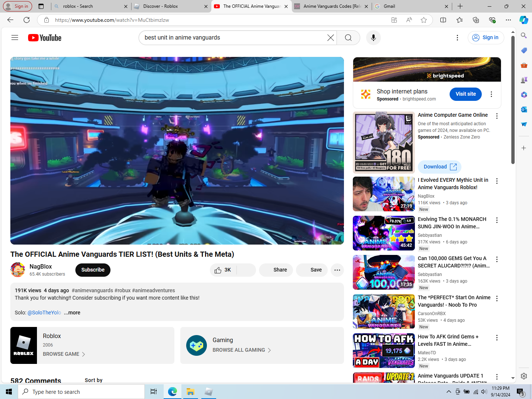This screenshot has height=399, width=532.
Task: Dislike the video with thumbs-down button
Action: click(246, 270)
